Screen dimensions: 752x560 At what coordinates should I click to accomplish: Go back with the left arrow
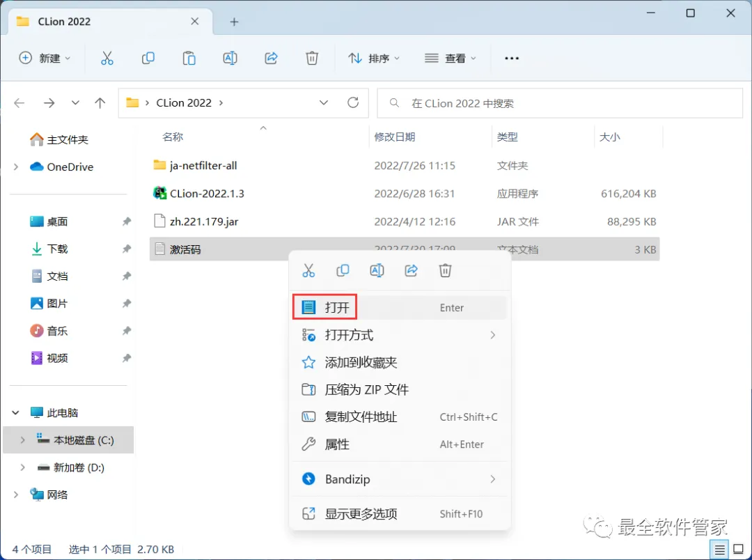click(x=19, y=102)
